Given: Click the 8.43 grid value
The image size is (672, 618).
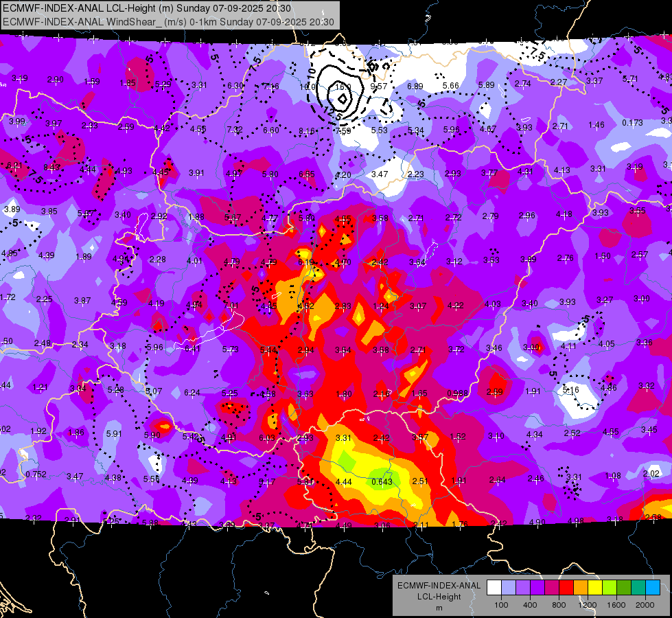Looking at the screenshot, I should [x=52, y=168].
